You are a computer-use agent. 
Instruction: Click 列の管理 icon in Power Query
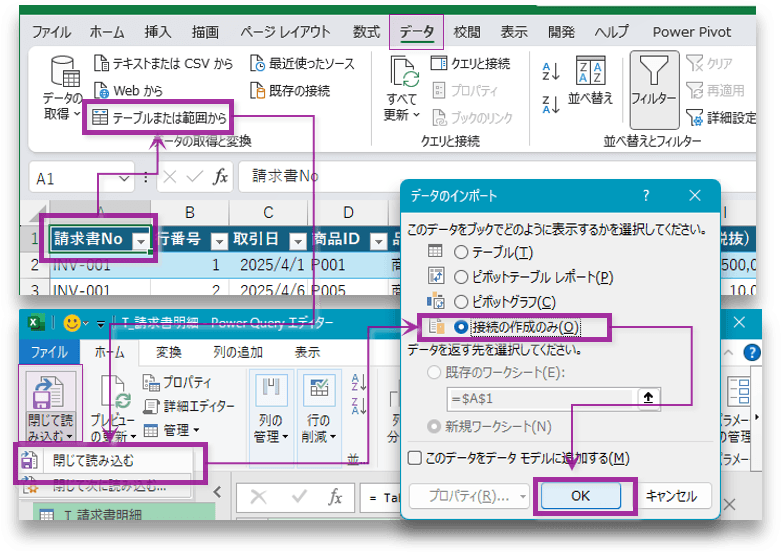pos(271,392)
